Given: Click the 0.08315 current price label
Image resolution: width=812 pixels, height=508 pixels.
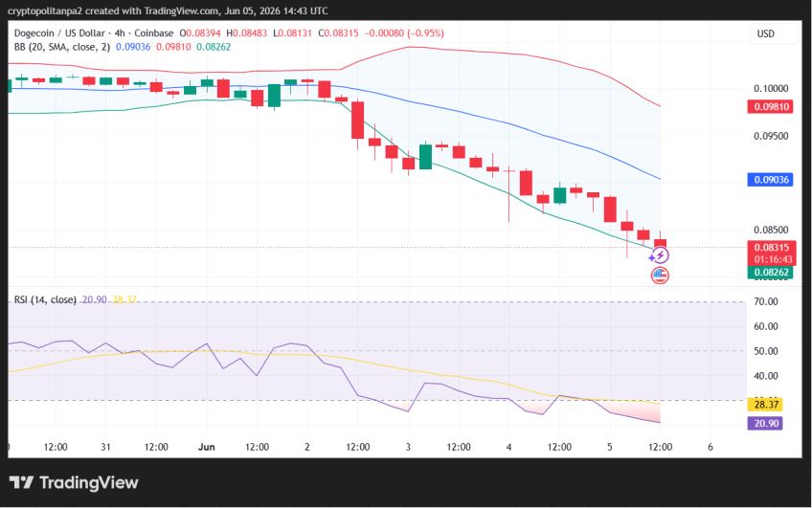Looking at the screenshot, I should click(772, 247).
